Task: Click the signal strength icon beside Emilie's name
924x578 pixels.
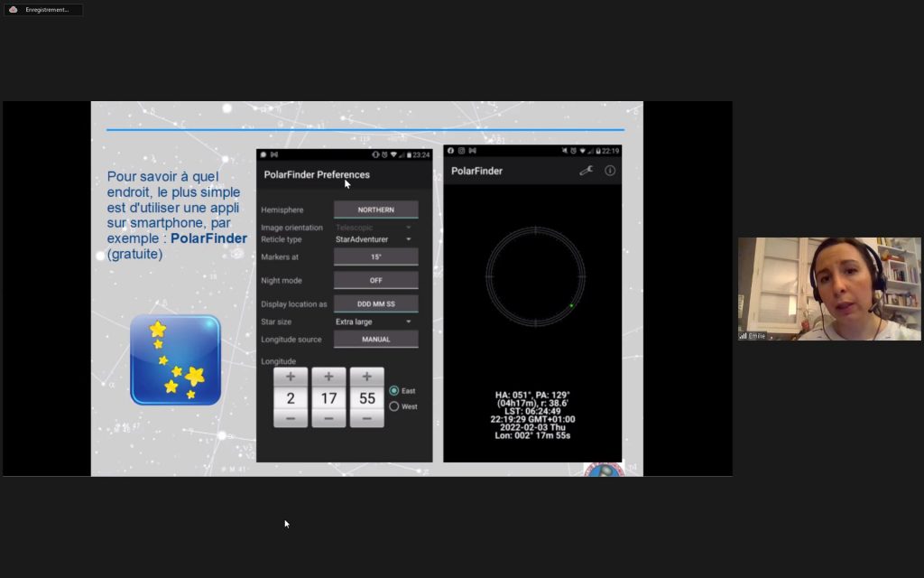Action: (744, 336)
